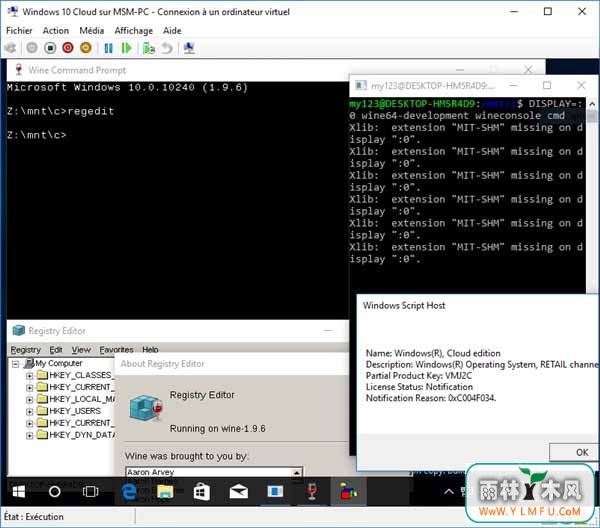
Task: Collapse the My Computer tree node
Action: pos(15,363)
